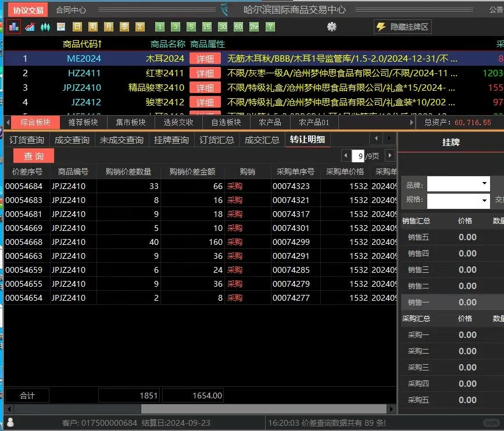This screenshot has height=431, width=504.
Task: Open 详细 details for 精品骏枣2410
Action: click(x=205, y=87)
